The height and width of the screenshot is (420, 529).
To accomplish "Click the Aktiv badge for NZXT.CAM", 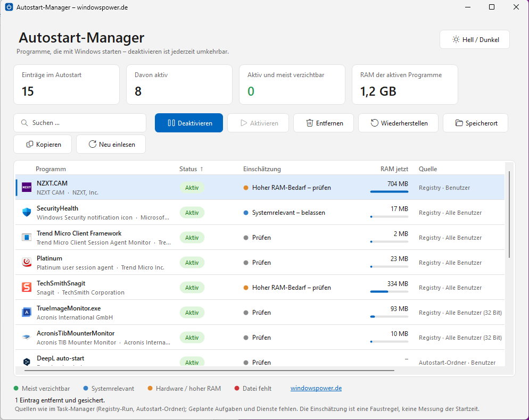I will coord(192,188).
